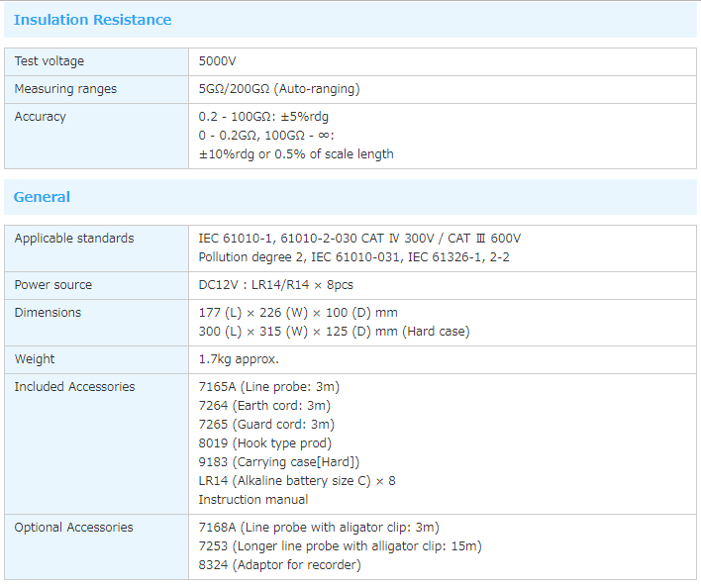
Task: Click the Accuracy row label
Action: pyautogui.click(x=40, y=117)
